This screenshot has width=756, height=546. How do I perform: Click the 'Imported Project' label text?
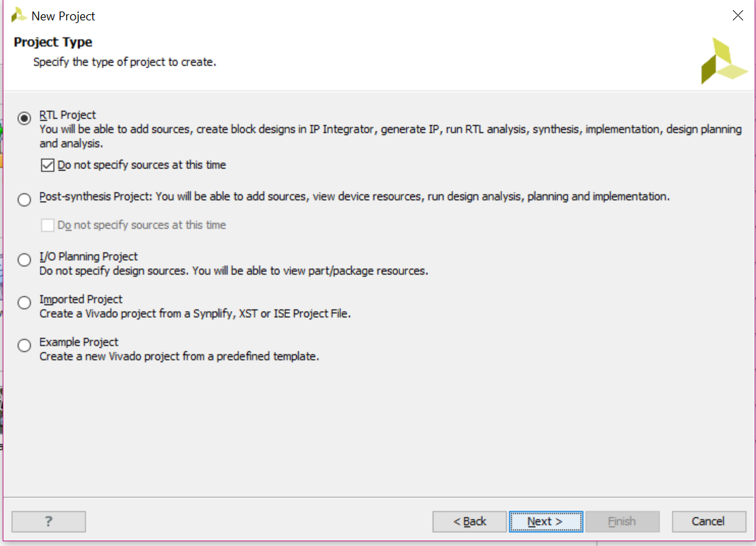[81, 299]
